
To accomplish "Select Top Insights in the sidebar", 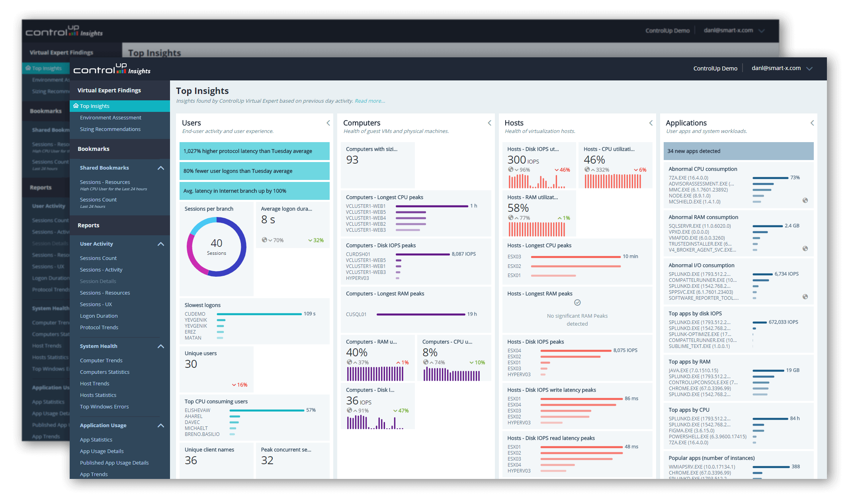I will click(120, 106).
